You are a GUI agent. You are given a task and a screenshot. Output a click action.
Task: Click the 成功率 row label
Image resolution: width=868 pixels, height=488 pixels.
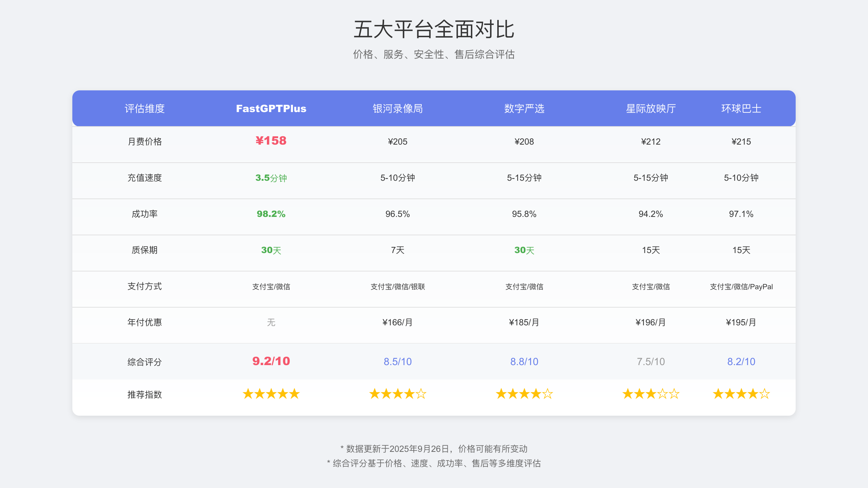point(145,214)
